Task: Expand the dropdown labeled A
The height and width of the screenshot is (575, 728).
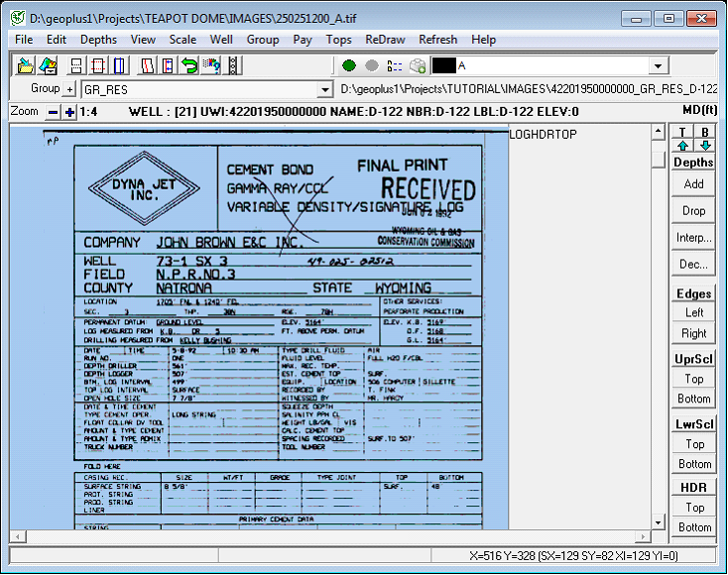Action: click(658, 65)
